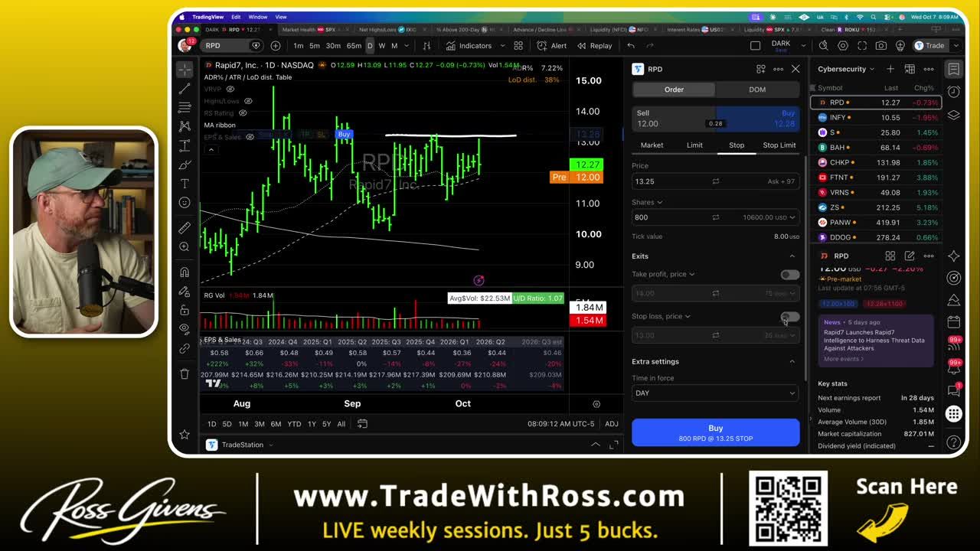Collapse the indicator legend arrow

(x=211, y=149)
